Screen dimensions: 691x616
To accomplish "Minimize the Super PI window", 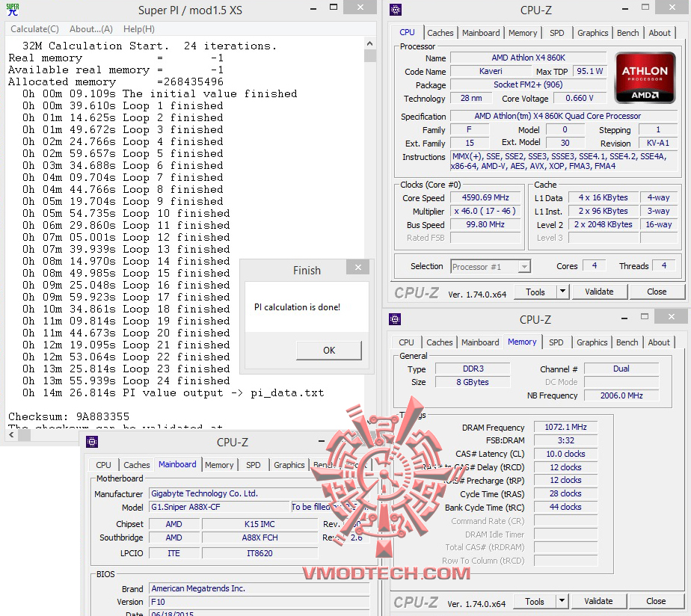I will [x=313, y=9].
